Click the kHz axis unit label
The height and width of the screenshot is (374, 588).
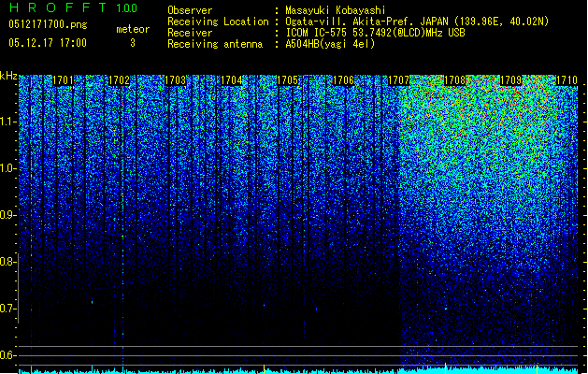(x=8, y=76)
